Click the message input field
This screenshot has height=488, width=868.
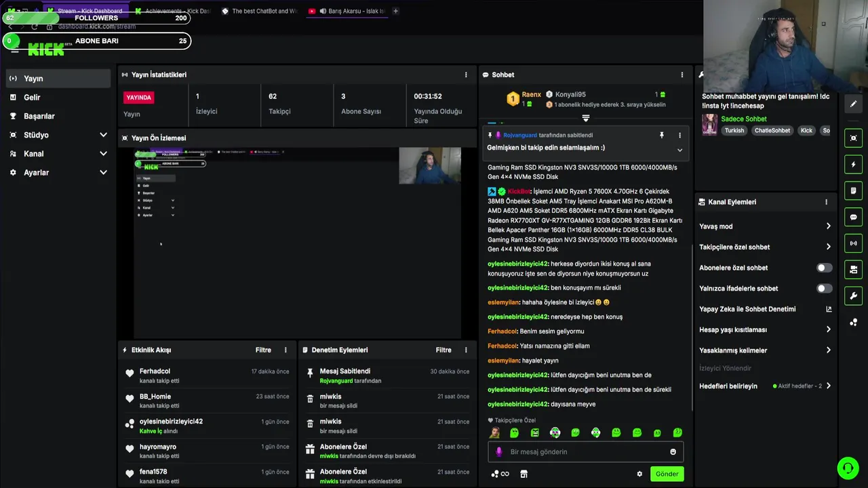pyautogui.click(x=586, y=452)
